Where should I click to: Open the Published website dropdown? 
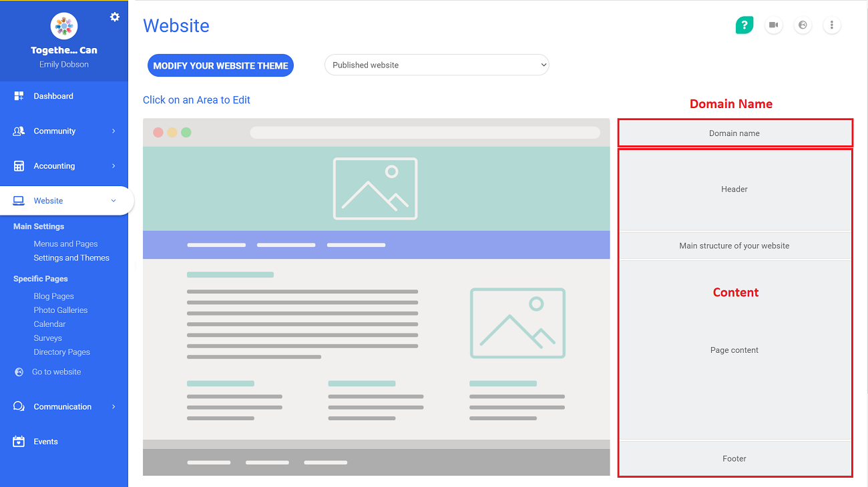point(437,65)
